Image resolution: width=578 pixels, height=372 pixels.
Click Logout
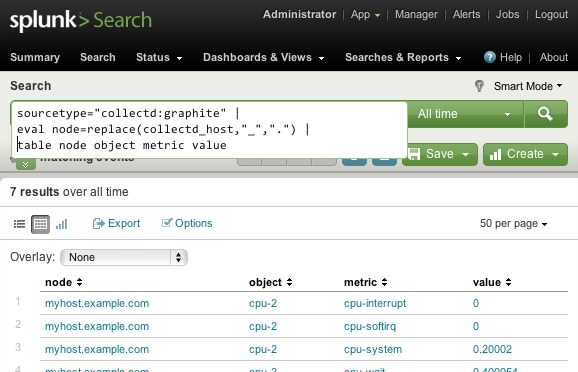tap(551, 14)
